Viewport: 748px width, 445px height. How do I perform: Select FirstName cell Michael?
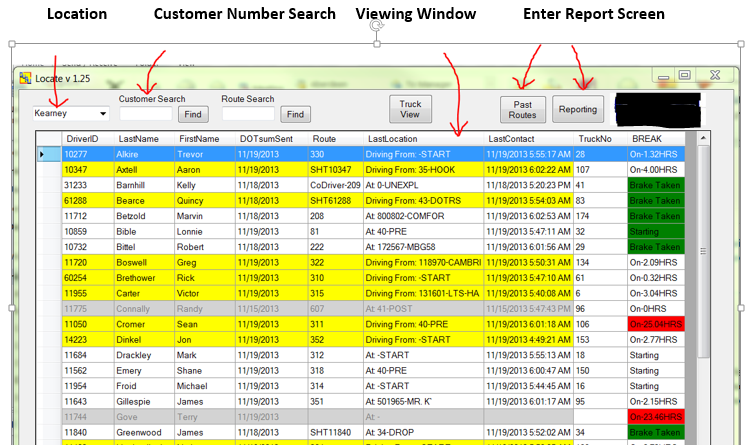point(205,386)
